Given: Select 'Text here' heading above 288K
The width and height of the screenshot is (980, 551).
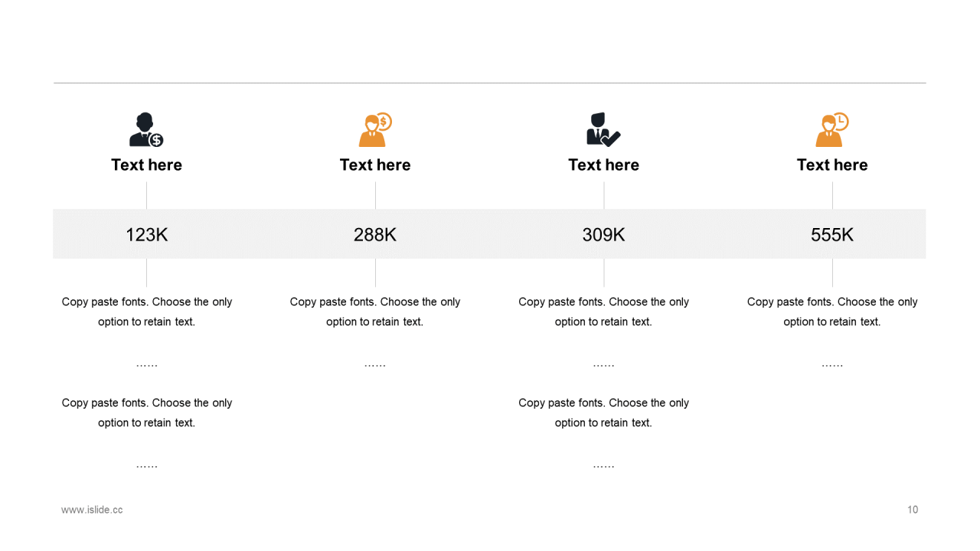Looking at the screenshot, I should [375, 165].
